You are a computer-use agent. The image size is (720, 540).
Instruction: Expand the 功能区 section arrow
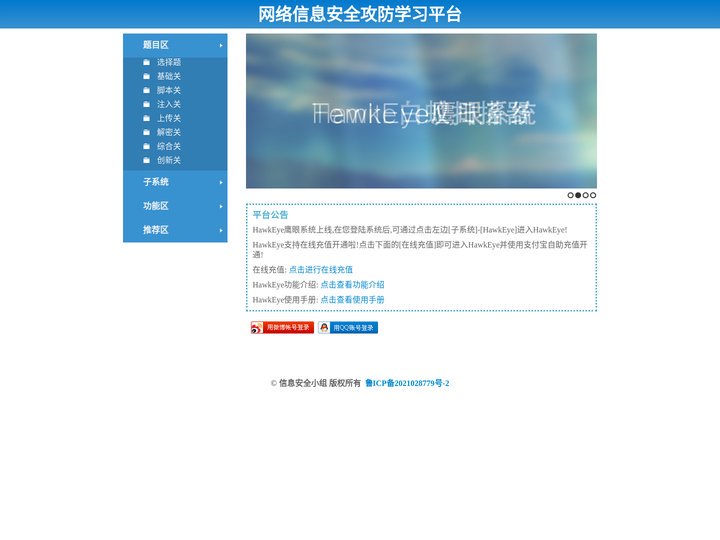[x=221, y=207]
